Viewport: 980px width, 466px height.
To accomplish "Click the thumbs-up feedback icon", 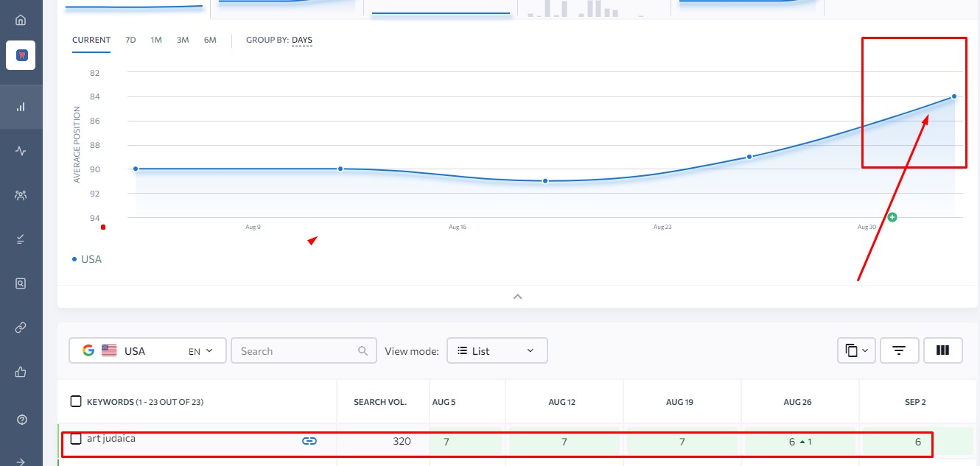I will pyautogui.click(x=20, y=371).
